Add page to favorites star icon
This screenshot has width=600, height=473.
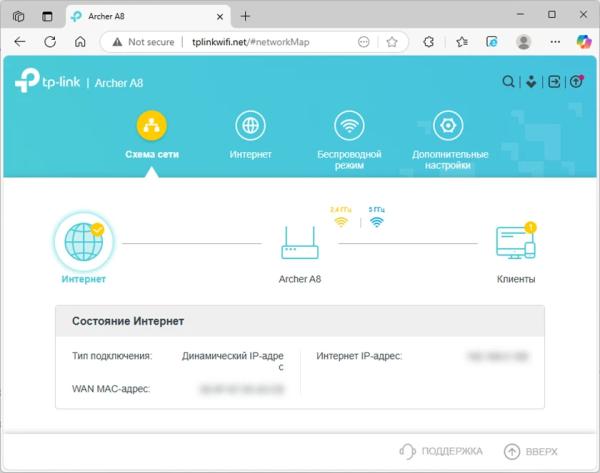[391, 42]
